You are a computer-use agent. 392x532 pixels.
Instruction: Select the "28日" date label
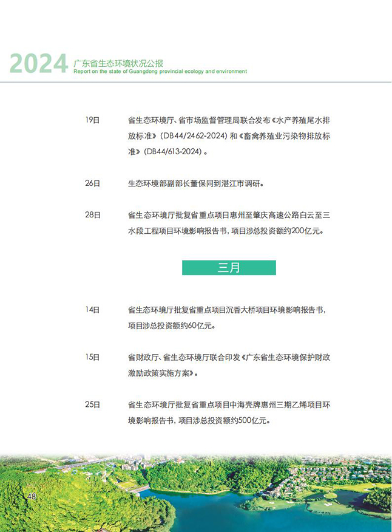click(x=92, y=215)
